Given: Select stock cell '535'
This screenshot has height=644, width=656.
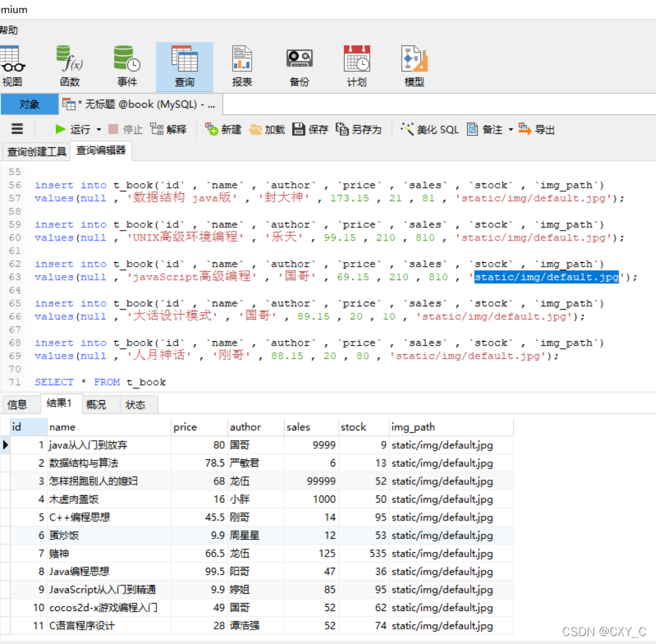Looking at the screenshot, I should 363,553.
